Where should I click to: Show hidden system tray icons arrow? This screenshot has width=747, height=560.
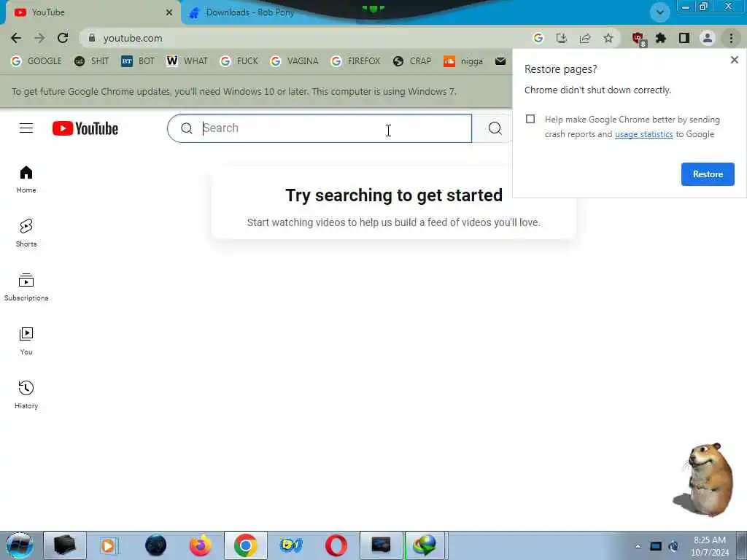638,546
